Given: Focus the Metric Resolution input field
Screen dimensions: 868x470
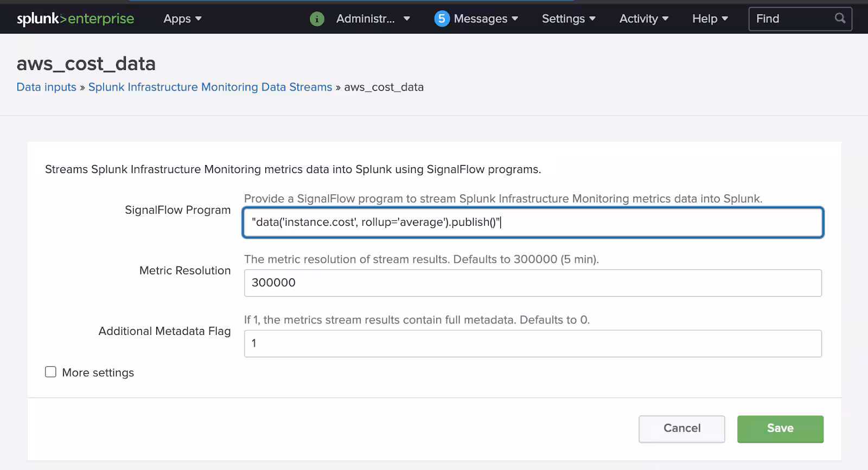Looking at the screenshot, I should click(x=532, y=283).
